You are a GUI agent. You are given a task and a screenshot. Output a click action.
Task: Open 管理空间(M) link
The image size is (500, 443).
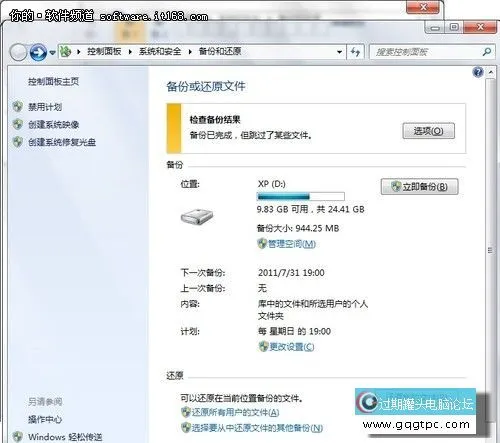click(292, 244)
